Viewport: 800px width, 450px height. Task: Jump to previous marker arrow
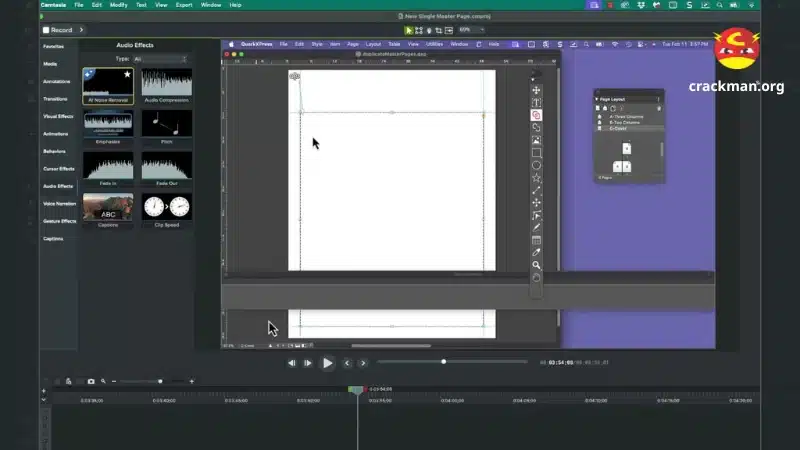pyautogui.click(x=347, y=363)
